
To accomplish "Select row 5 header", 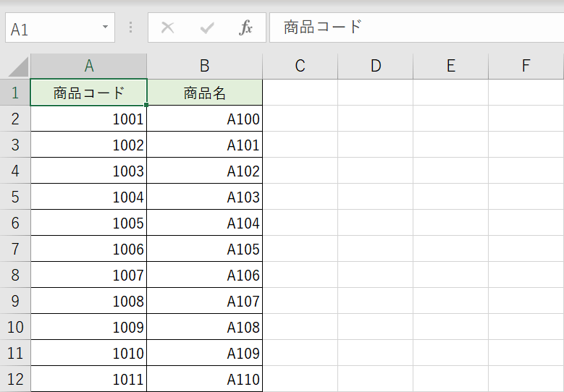I will [15, 197].
